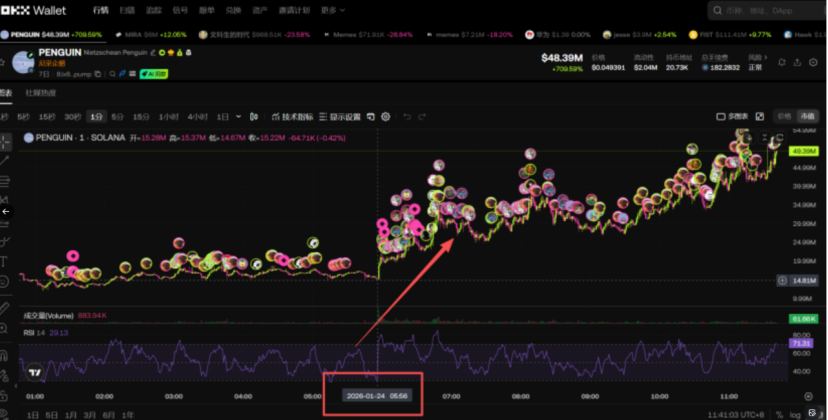Select the ruler measure tool
828x420 pixels.
point(4,308)
